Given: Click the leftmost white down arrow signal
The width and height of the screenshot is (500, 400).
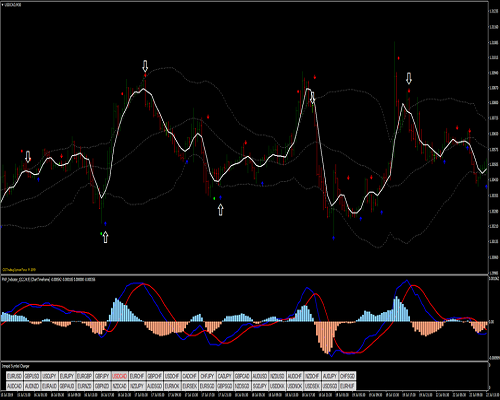Looking at the screenshot, I should click(x=28, y=156).
